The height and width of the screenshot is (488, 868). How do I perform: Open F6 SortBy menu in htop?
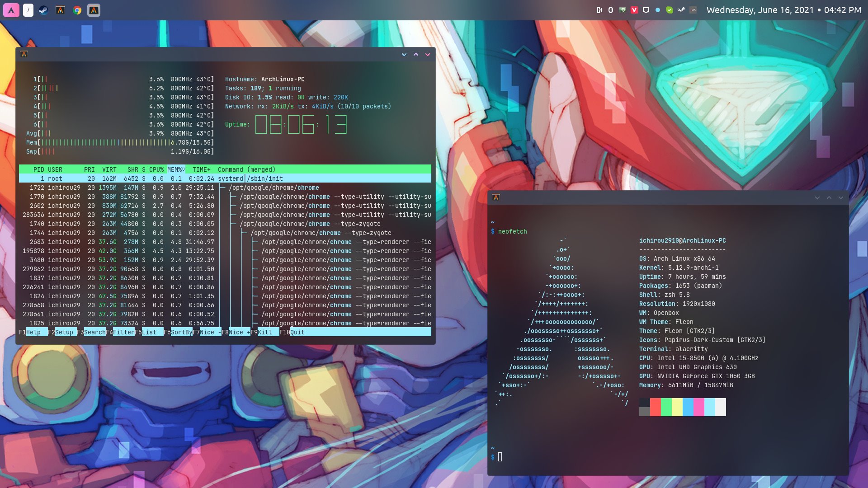181,332
